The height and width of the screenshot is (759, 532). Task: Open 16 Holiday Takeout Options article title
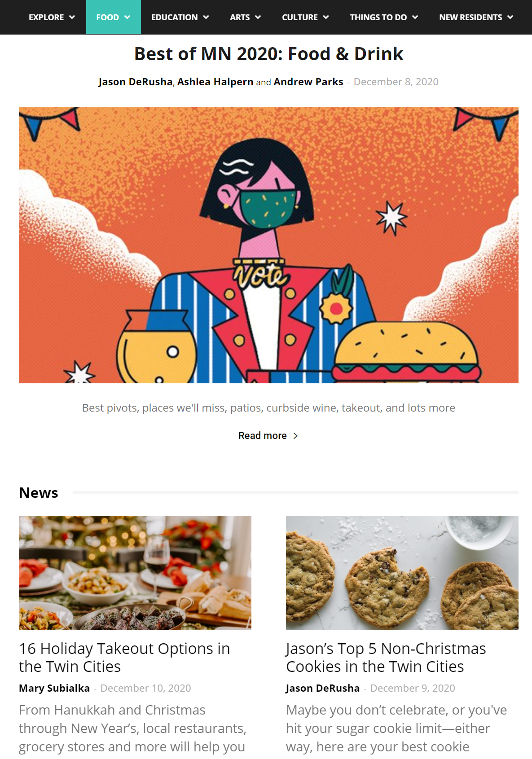click(124, 658)
